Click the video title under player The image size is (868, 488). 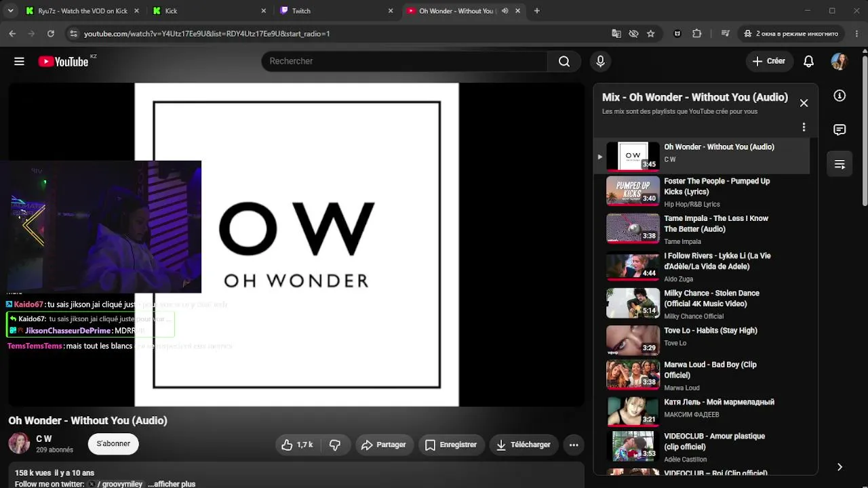(x=87, y=421)
